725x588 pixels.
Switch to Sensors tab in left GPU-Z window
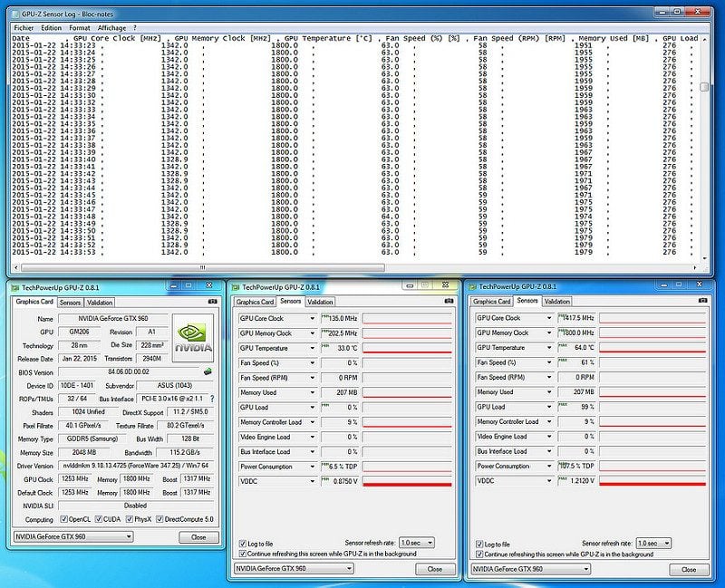[x=71, y=303]
